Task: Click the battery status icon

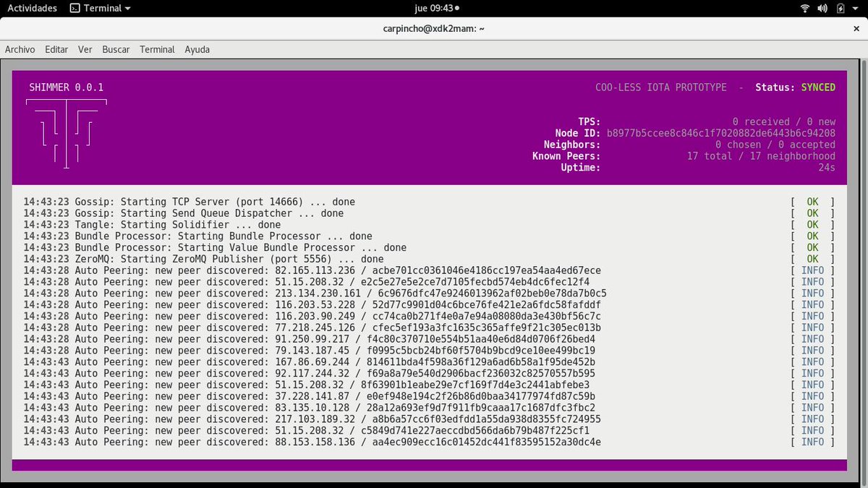Action: pos(841,8)
